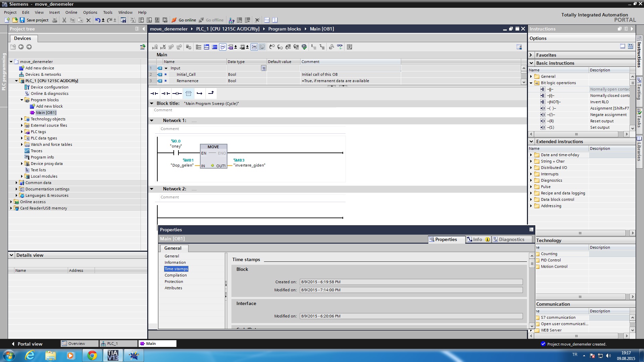Toggle monitoring on/off glasses icon
This screenshot has height=362, width=644.
point(340,47)
